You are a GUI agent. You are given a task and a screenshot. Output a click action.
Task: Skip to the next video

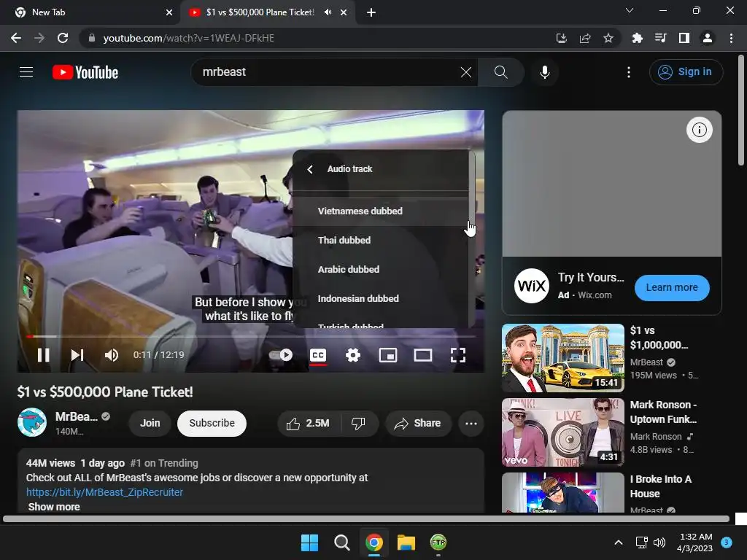pyautogui.click(x=77, y=355)
